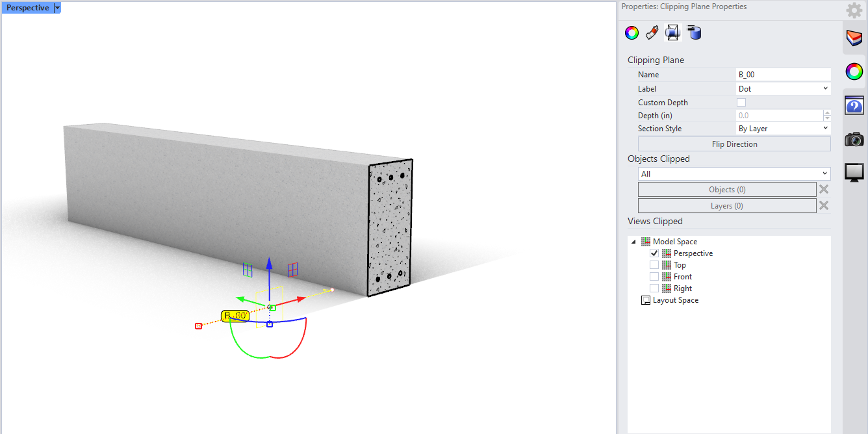Click the green planar move handle on gumball
868x434 pixels.
248,270
